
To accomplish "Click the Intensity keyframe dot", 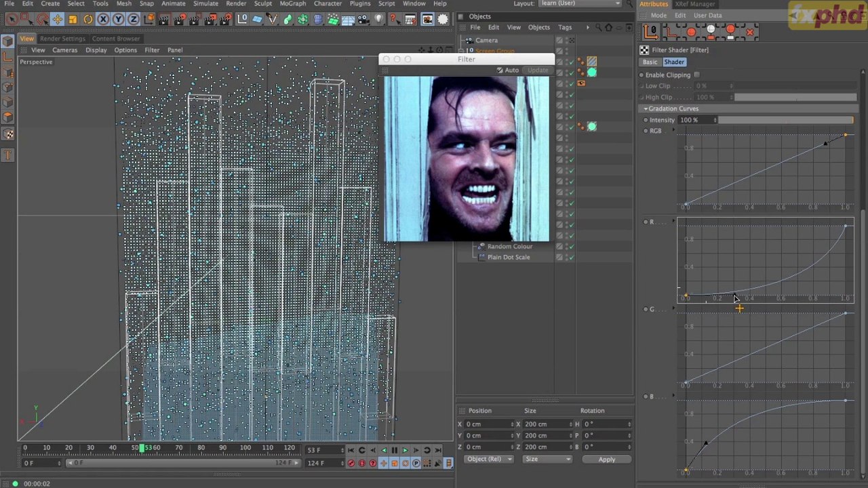I will point(646,120).
